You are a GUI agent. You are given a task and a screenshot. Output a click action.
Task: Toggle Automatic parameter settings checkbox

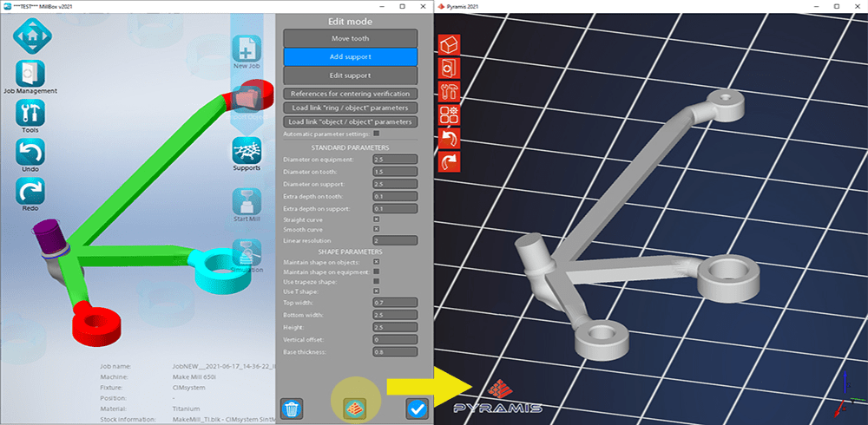coord(377,134)
